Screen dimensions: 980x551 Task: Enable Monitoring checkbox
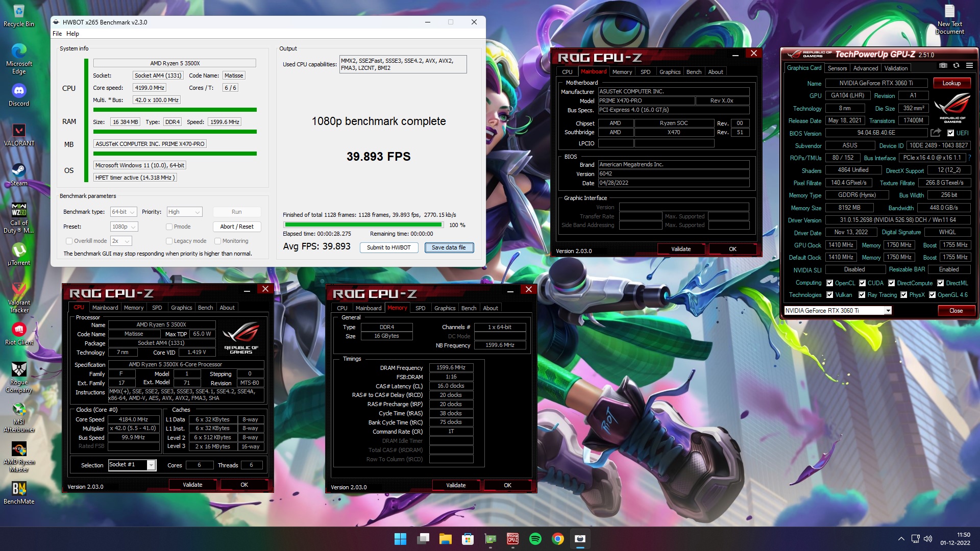click(x=217, y=241)
